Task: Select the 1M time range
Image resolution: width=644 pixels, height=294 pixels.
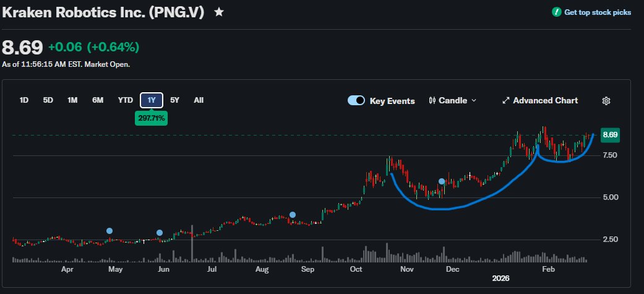Action: (x=72, y=100)
